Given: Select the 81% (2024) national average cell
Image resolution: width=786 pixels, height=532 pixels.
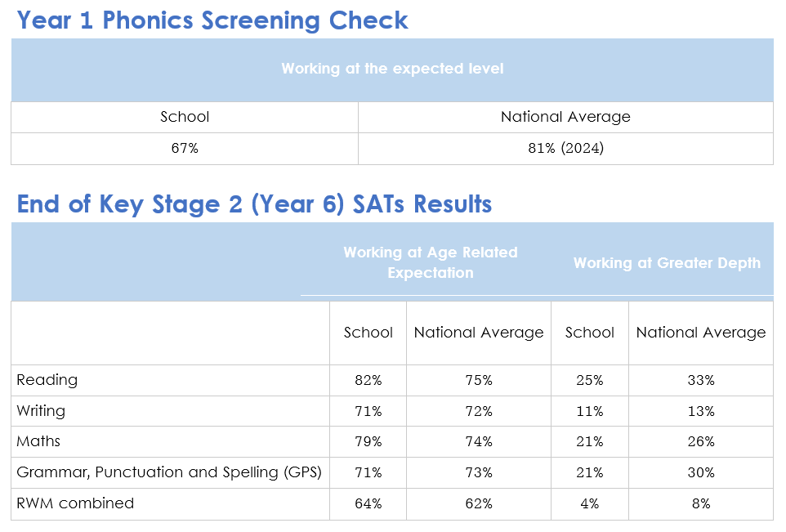Looking at the screenshot, I should click(x=565, y=149).
